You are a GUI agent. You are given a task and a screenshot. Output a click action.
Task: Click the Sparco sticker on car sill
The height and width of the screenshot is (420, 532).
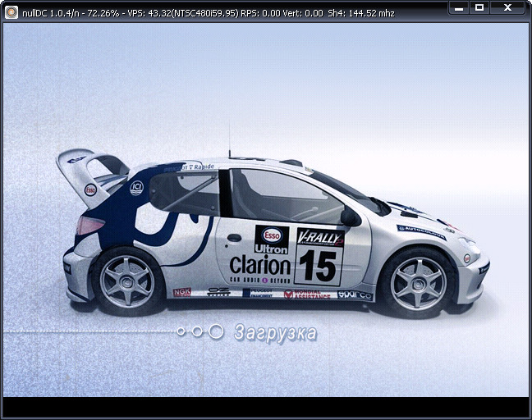[355, 295]
